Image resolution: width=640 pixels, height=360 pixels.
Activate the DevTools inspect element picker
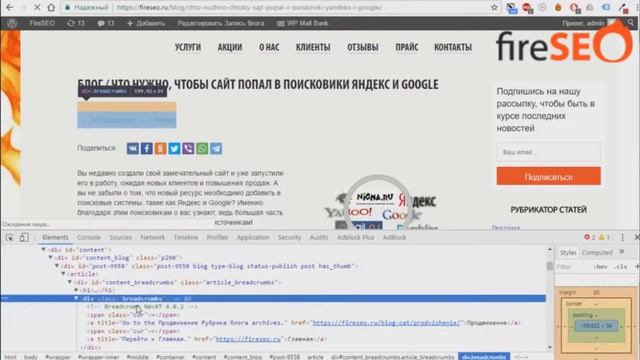[x=9, y=238]
